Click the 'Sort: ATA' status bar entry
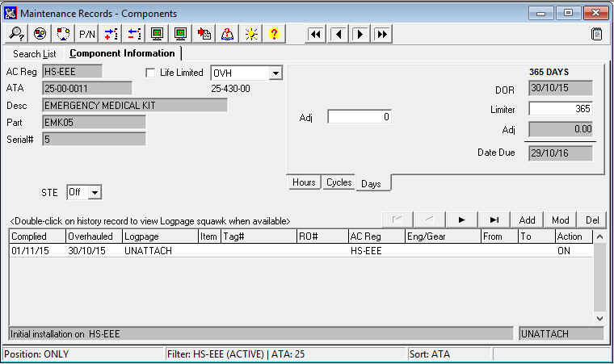The image size is (614, 364). (x=450, y=354)
